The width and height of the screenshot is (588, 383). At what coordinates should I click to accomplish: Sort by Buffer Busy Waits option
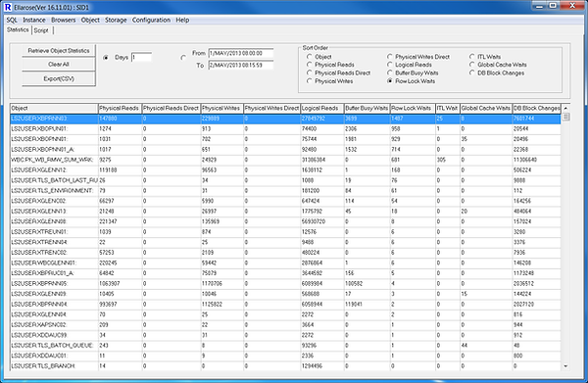pyautogui.click(x=390, y=72)
